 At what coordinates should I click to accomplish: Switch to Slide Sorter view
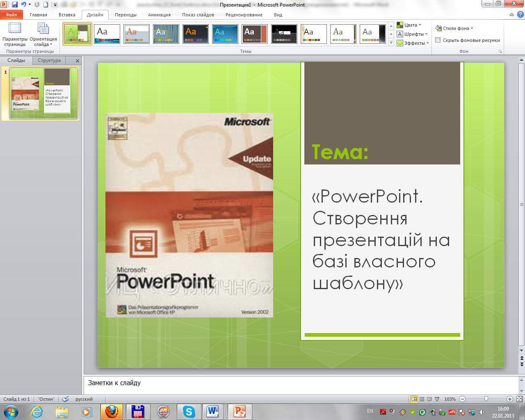422,399
